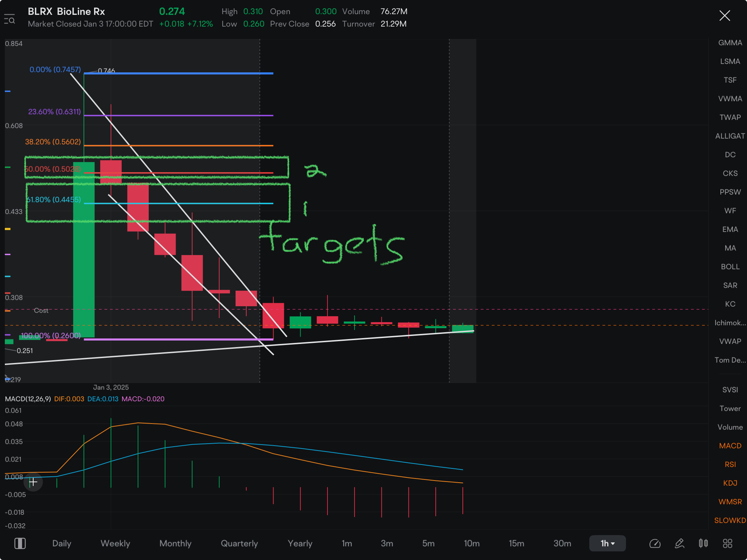
Task: Select the drawing pencil tool
Action: (x=679, y=543)
